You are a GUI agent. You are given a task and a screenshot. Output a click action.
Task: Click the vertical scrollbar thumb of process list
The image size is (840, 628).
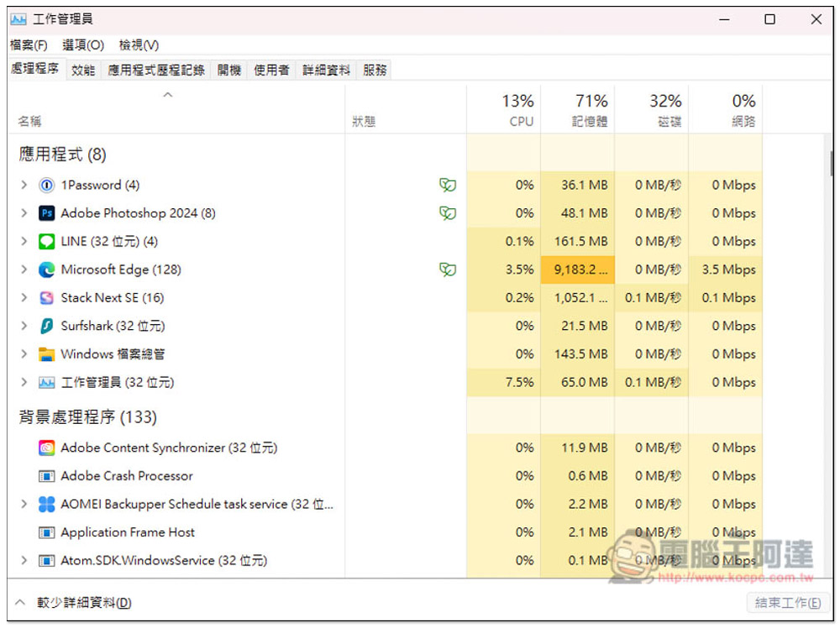tap(831, 163)
